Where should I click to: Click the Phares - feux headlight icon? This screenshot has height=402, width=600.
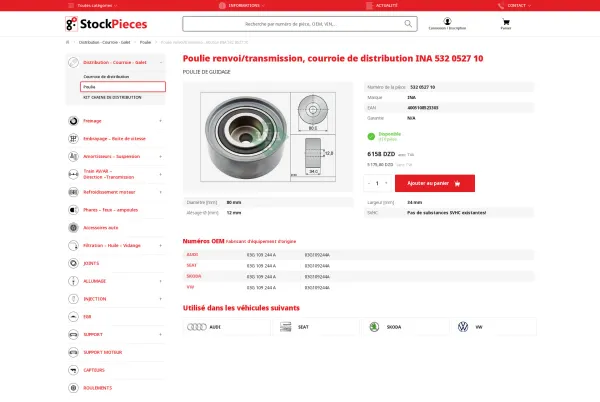pos(73,210)
